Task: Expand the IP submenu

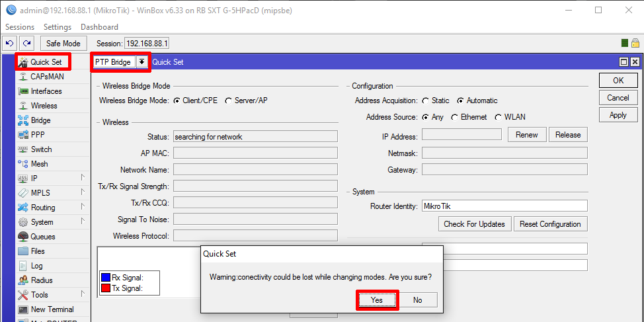Action: (x=83, y=178)
